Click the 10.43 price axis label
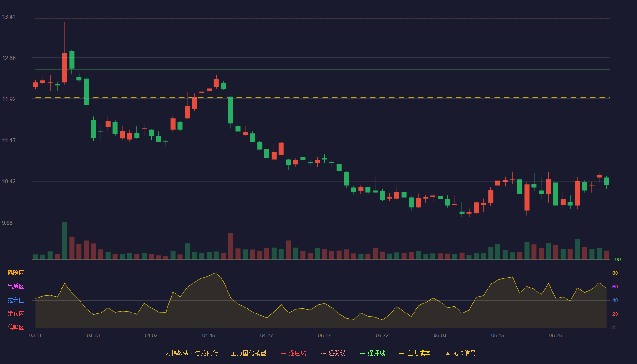 point(9,182)
